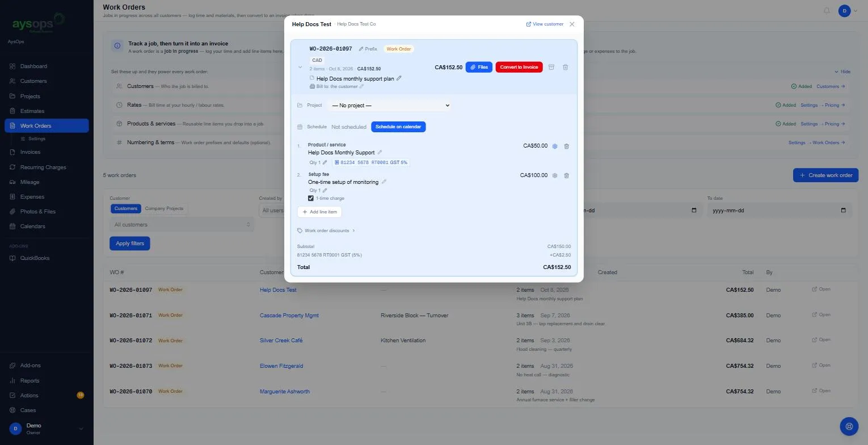Open the 'To date' calendar picker icon
The height and width of the screenshot is (445, 868).
(x=843, y=210)
